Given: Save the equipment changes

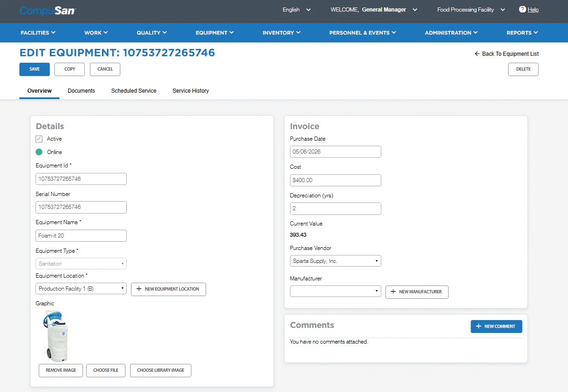Looking at the screenshot, I should (x=35, y=69).
